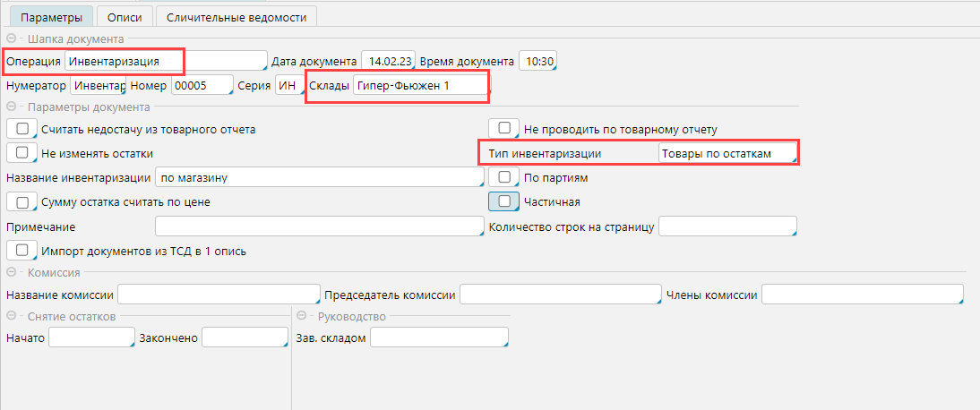Collapse the Комиссия section
This screenshot has width=980, height=410.
point(12,273)
